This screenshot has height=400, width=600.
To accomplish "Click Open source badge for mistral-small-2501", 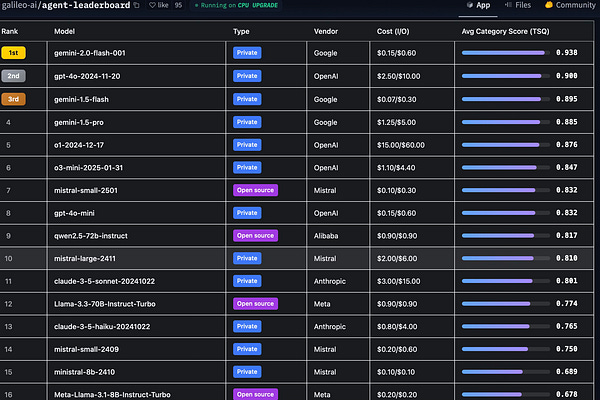I will tap(255, 190).
